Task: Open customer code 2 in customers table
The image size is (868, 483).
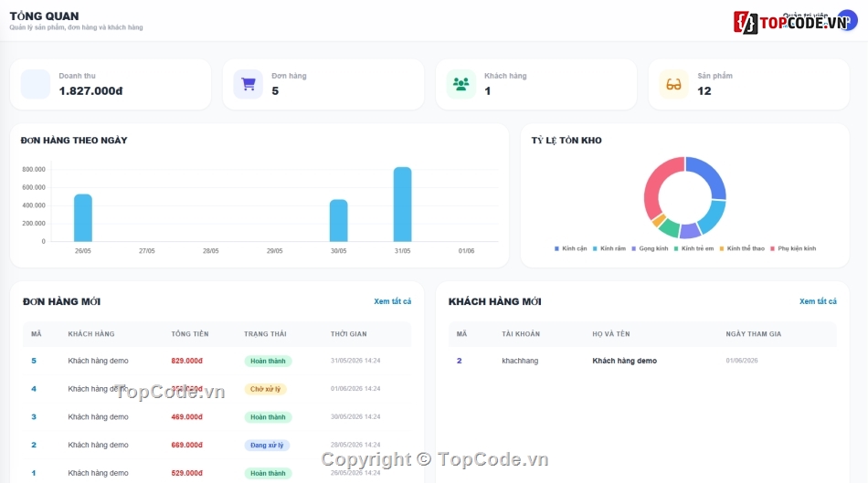Action: click(459, 361)
